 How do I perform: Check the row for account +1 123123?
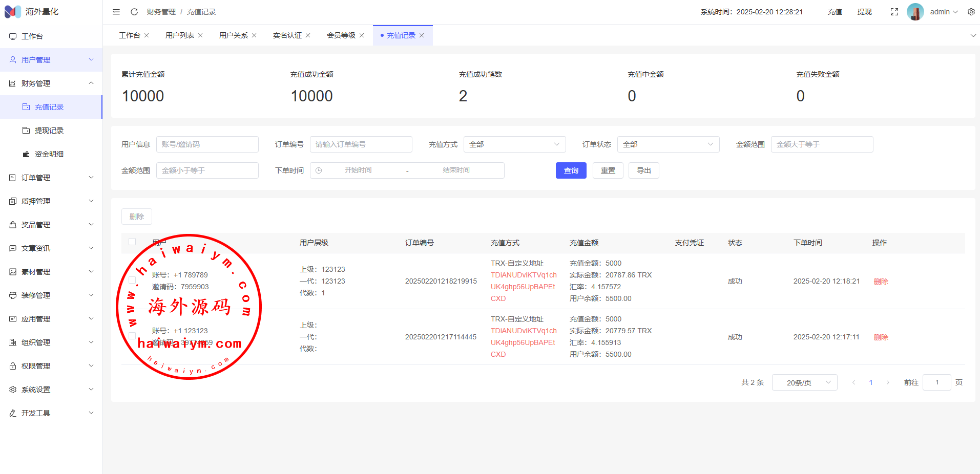(132, 336)
